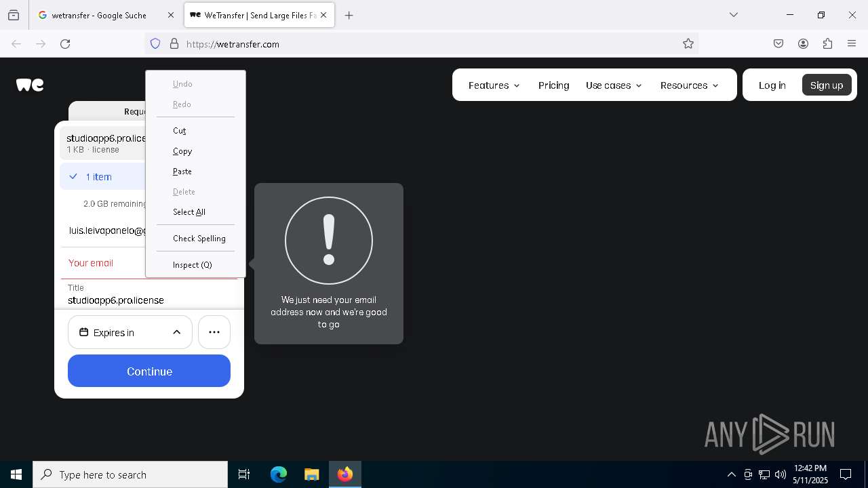The width and height of the screenshot is (868, 488).
Task: Open Expires in dropdown
Action: click(x=130, y=332)
